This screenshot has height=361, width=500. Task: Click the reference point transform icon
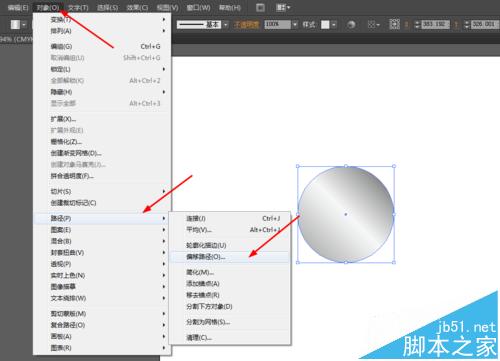point(394,24)
